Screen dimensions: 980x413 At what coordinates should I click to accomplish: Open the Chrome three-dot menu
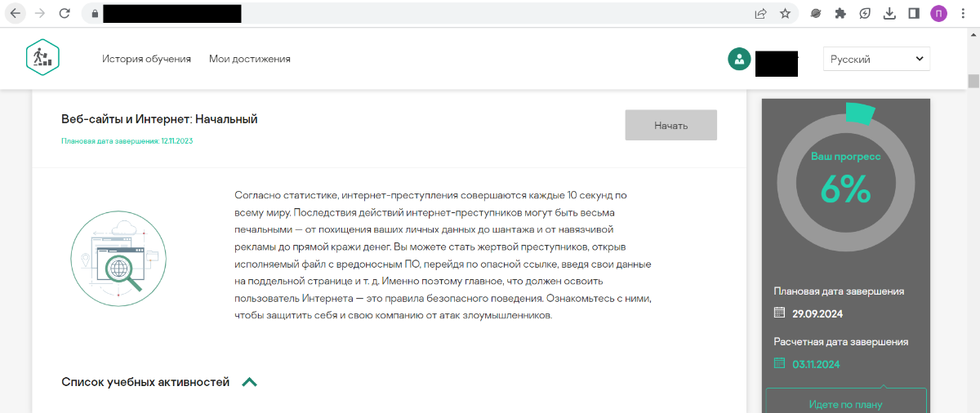tap(964, 13)
